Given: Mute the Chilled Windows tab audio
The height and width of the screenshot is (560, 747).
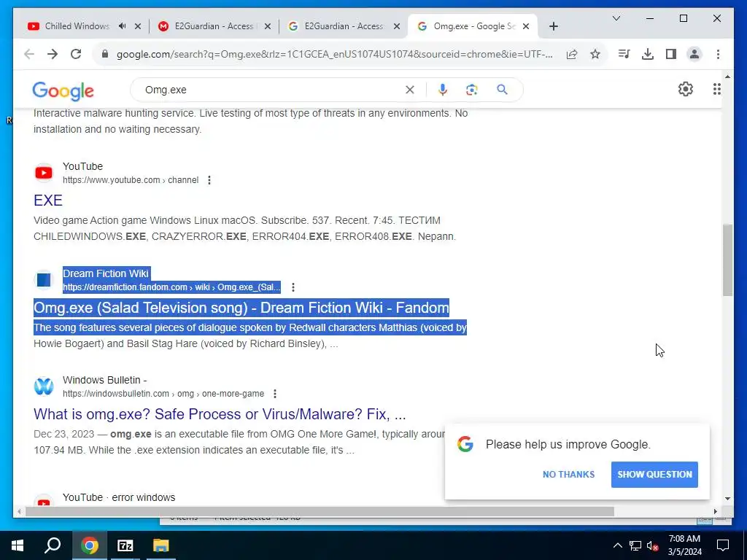Looking at the screenshot, I should 123,26.
